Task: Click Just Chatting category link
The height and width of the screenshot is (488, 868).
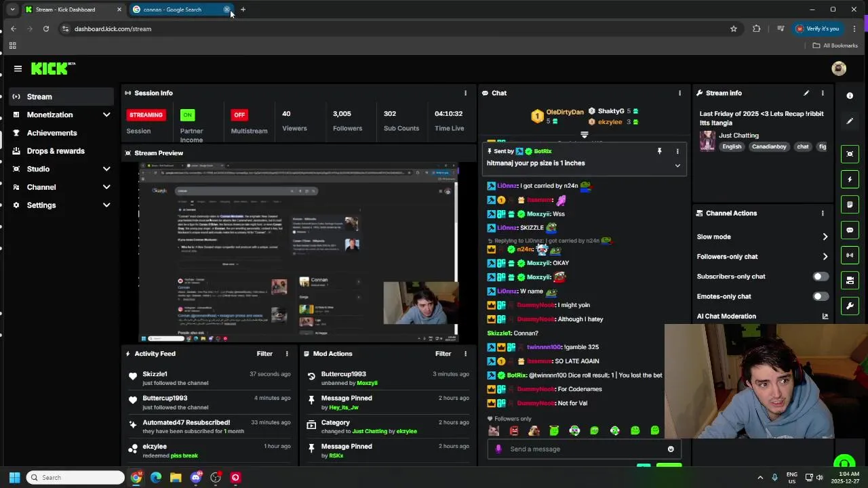Action: (738, 136)
